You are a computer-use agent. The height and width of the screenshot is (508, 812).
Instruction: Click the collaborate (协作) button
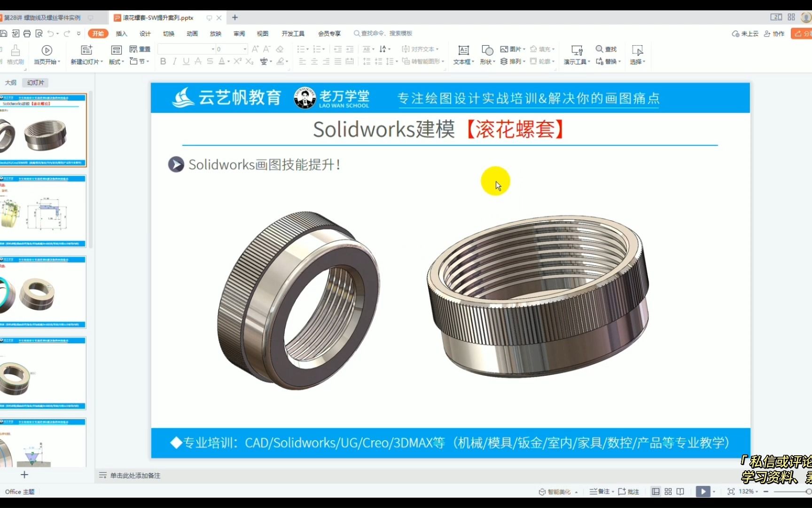coord(774,33)
